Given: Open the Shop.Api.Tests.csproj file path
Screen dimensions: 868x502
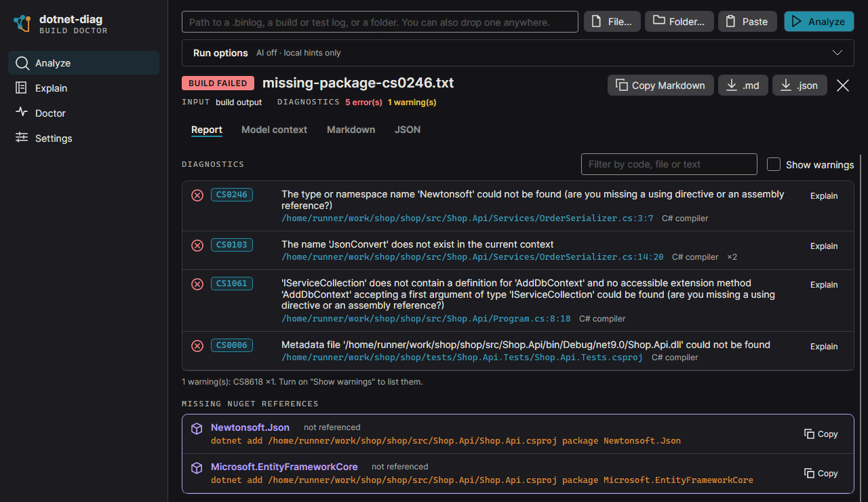Looking at the screenshot, I should [462, 358].
